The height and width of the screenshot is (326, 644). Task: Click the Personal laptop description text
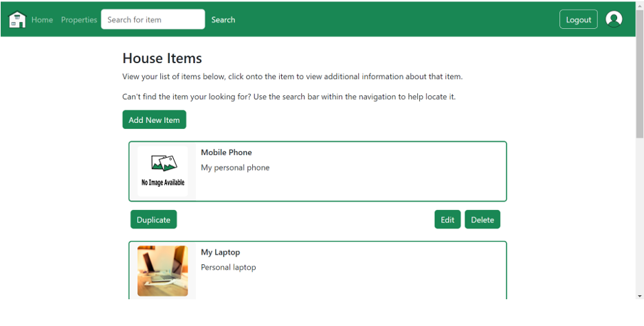coord(228,267)
